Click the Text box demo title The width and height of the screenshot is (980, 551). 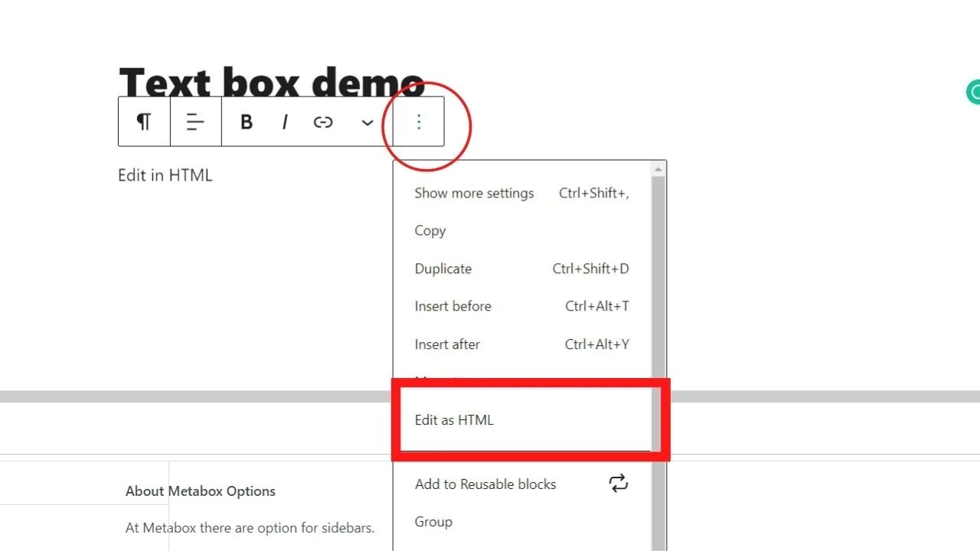272,80
